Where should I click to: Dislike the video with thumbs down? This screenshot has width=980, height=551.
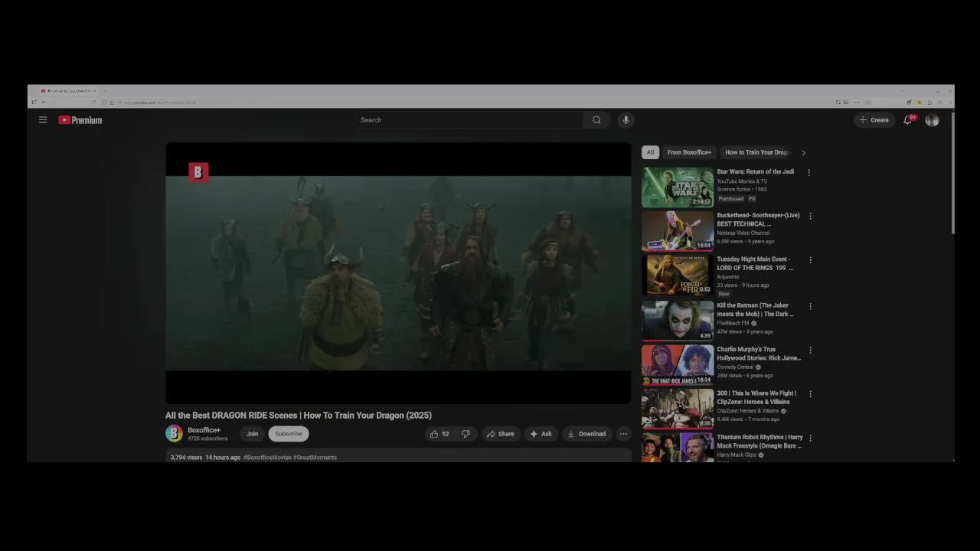pos(465,434)
